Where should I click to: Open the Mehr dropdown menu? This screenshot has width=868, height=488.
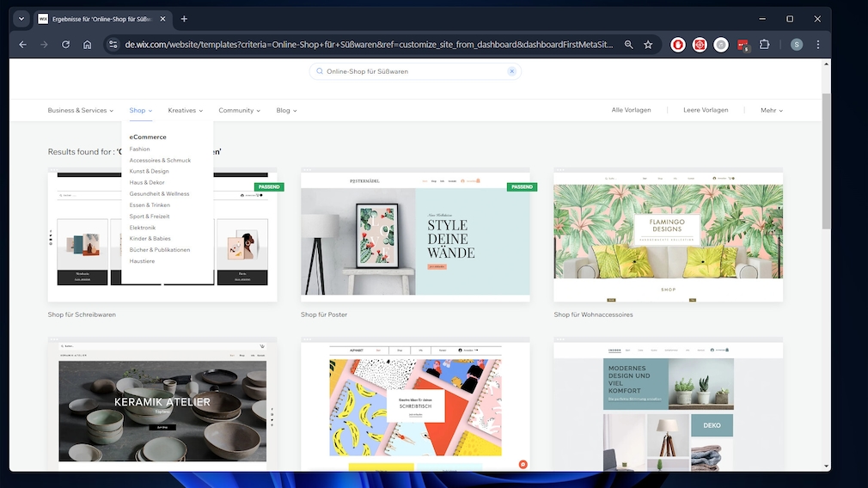point(771,110)
